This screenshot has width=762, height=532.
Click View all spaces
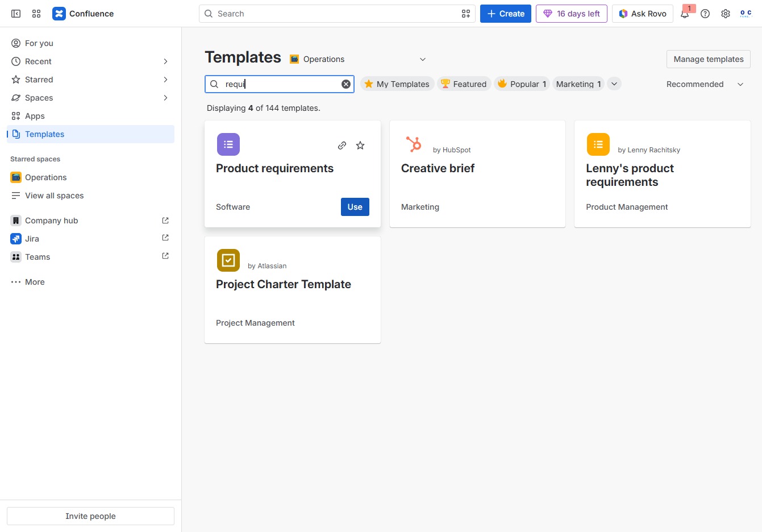(91, 196)
